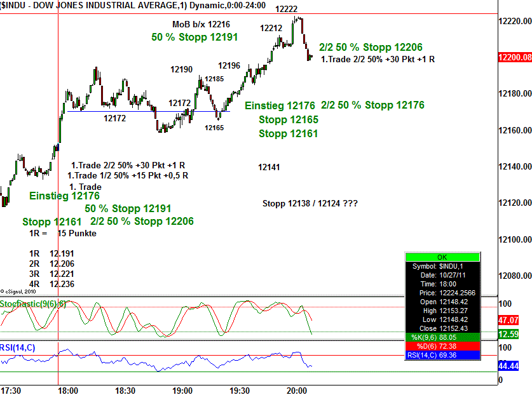Viewport: 532px width, 402px height.
Task: Click the 19:00 label on the time axis
Action: pos(182,391)
